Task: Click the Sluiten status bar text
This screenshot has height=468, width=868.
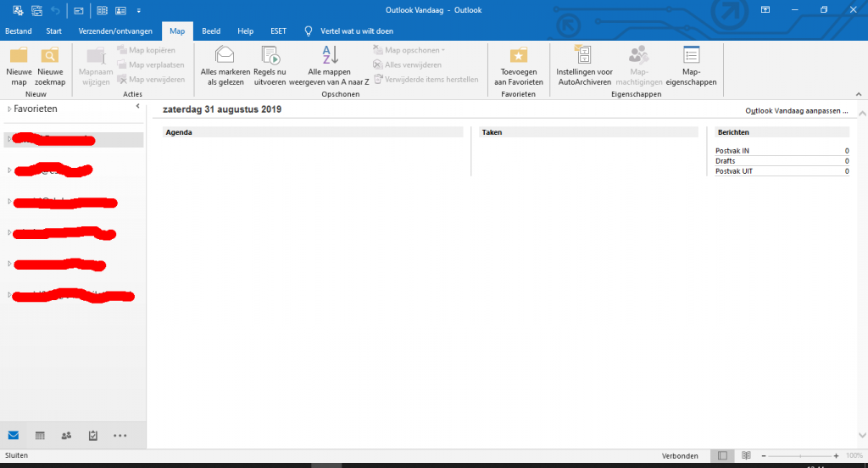Action: pyautogui.click(x=16, y=455)
